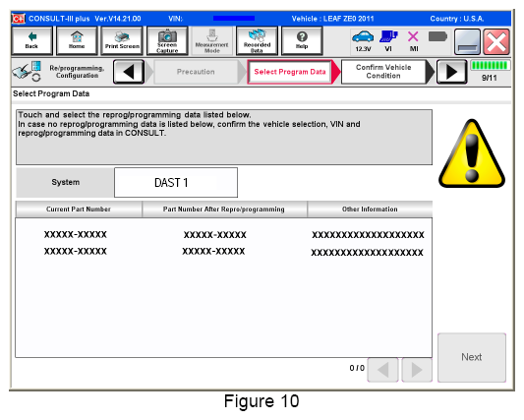Select the Select Program Data step

(290, 72)
